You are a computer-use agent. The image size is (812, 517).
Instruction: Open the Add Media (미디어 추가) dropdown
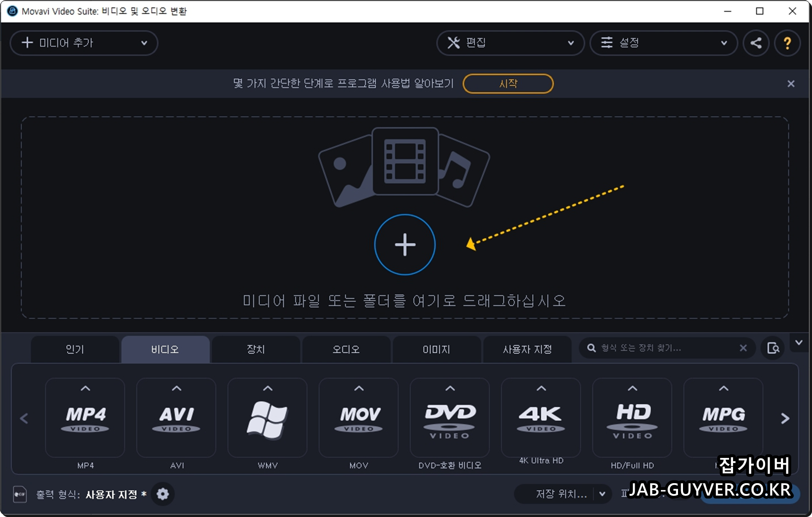click(x=84, y=43)
